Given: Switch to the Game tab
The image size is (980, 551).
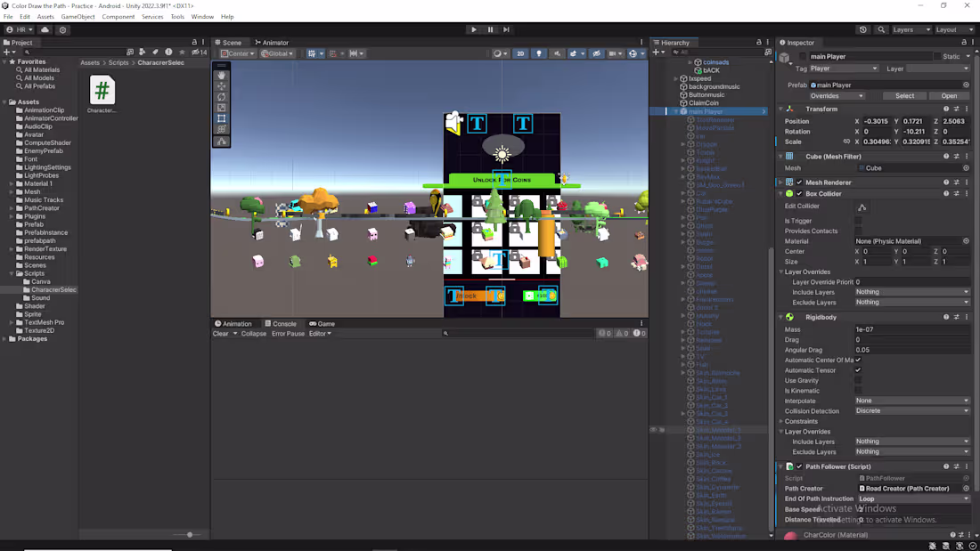Looking at the screenshot, I should pyautogui.click(x=323, y=324).
